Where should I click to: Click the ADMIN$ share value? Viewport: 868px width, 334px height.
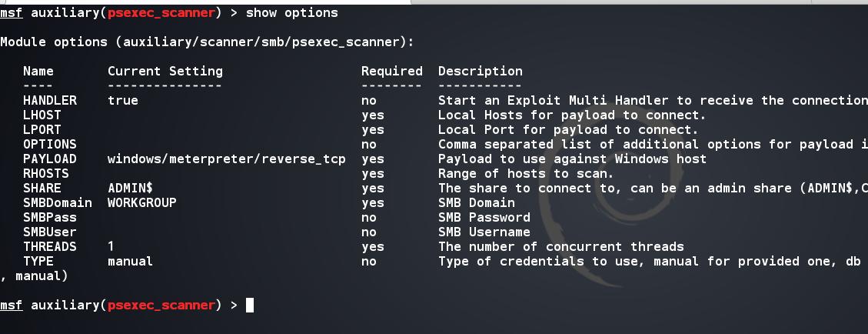[130, 189]
